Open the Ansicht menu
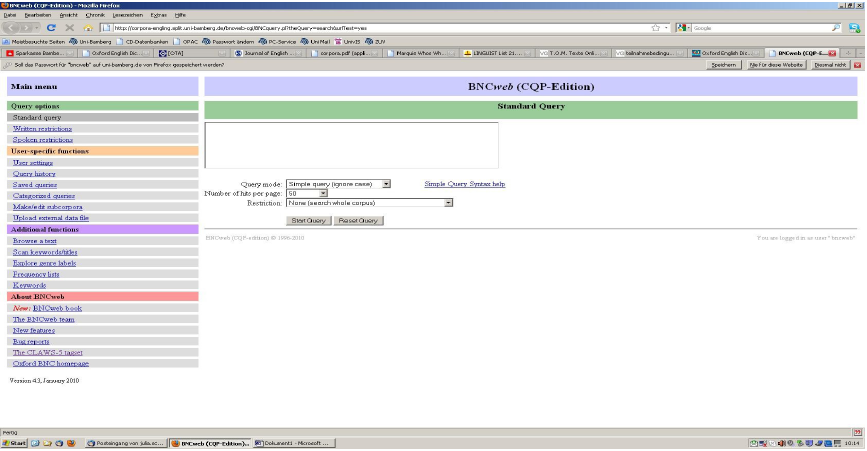This screenshot has height=451, width=867. pyautogui.click(x=69, y=15)
